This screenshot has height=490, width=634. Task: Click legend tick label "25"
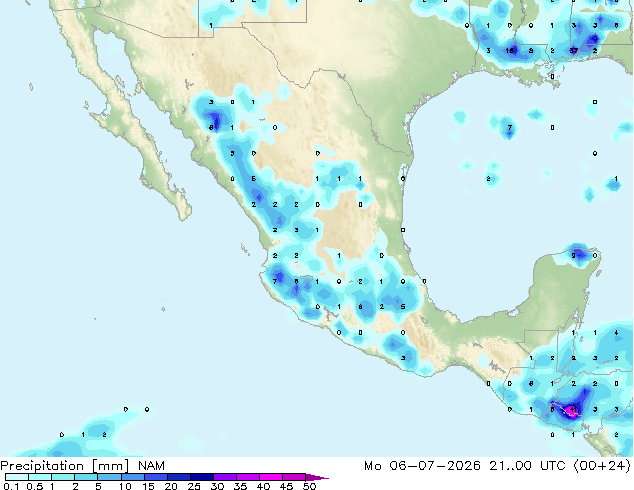coord(194,486)
